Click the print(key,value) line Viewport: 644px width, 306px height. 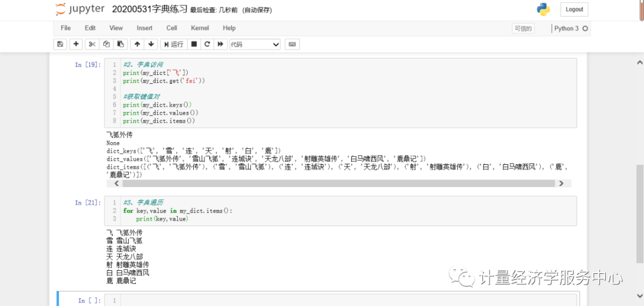(x=162, y=219)
